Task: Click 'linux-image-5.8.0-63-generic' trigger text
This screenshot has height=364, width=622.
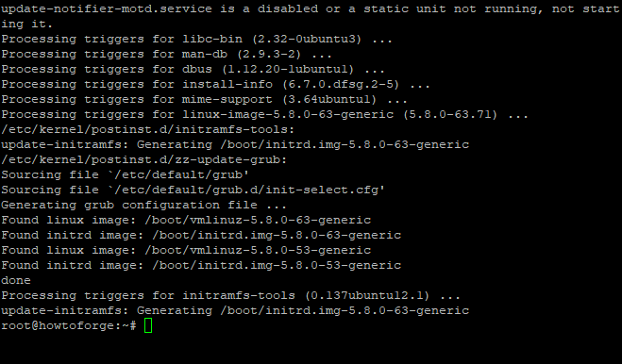Action: coord(288,115)
